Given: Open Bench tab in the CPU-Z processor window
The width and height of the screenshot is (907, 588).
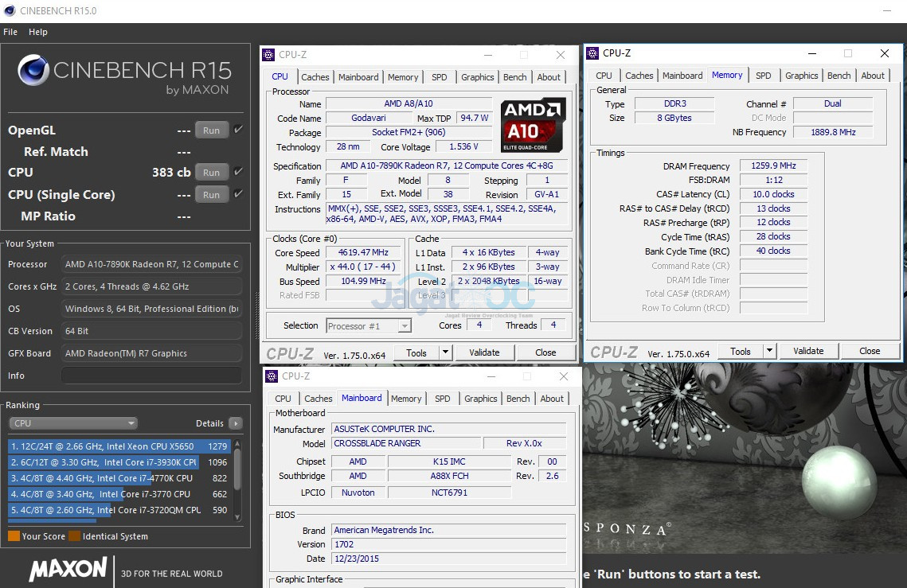Looking at the screenshot, I should (514, 77).
